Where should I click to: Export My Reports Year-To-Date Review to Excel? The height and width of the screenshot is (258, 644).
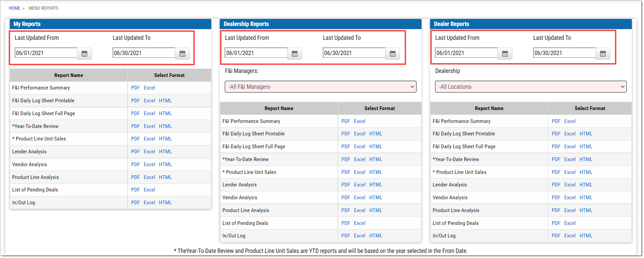click(x=150, y=126)
